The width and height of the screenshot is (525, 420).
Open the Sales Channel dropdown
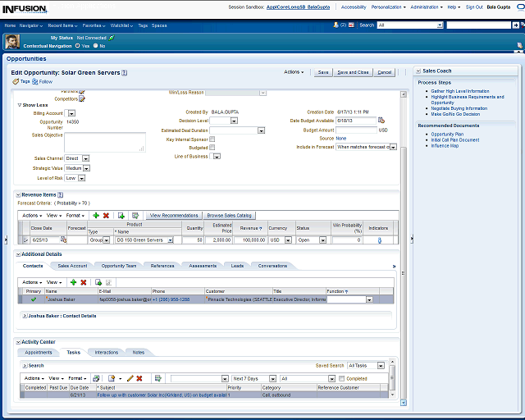[x=84, y=158]
